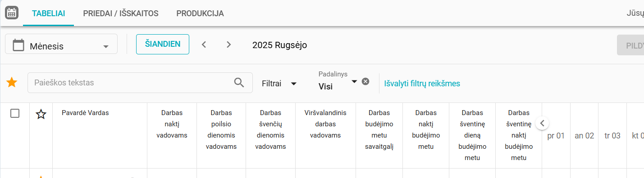Open the PRODUKCIJA tab
Viewport: 644px width, 178px height.
[200, 13]
